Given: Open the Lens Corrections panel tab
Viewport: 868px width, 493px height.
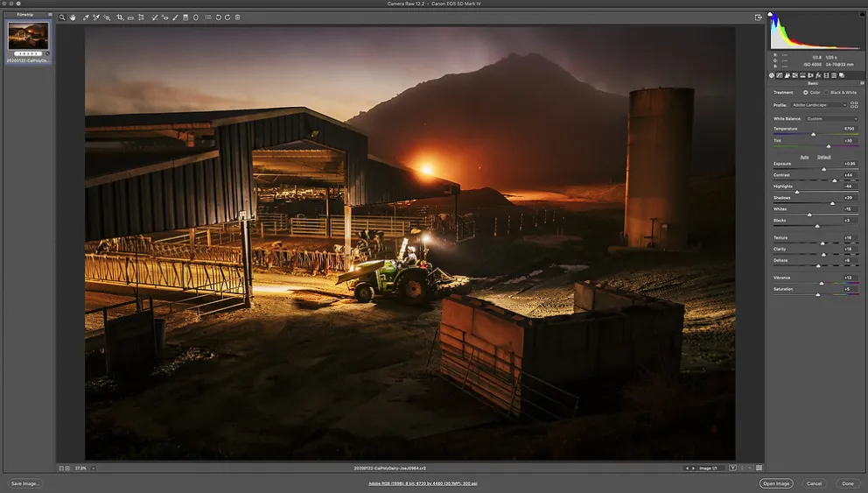Looking at the screenshot, I should point(810,75).
